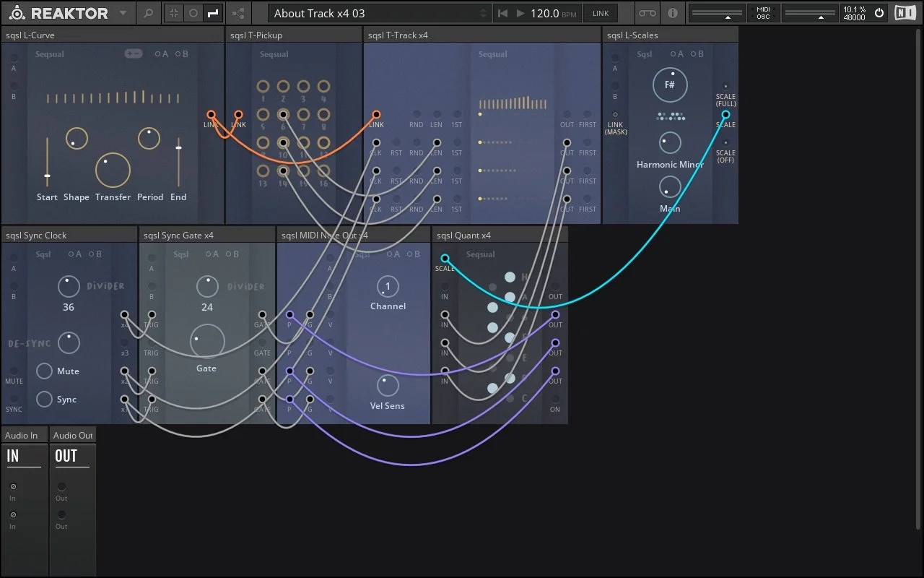The height and width of the screenshot is (578, 924).
Task: Click the Native Instruments NI logo
Action: point(905,13)
